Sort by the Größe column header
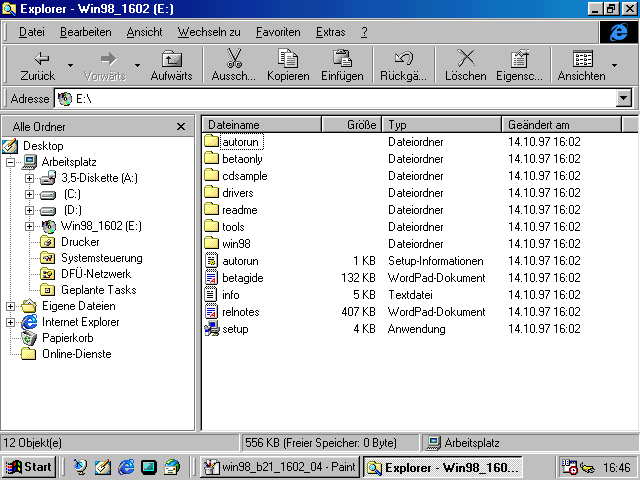This screenshot has height=480, width=640. pos(351,124)
